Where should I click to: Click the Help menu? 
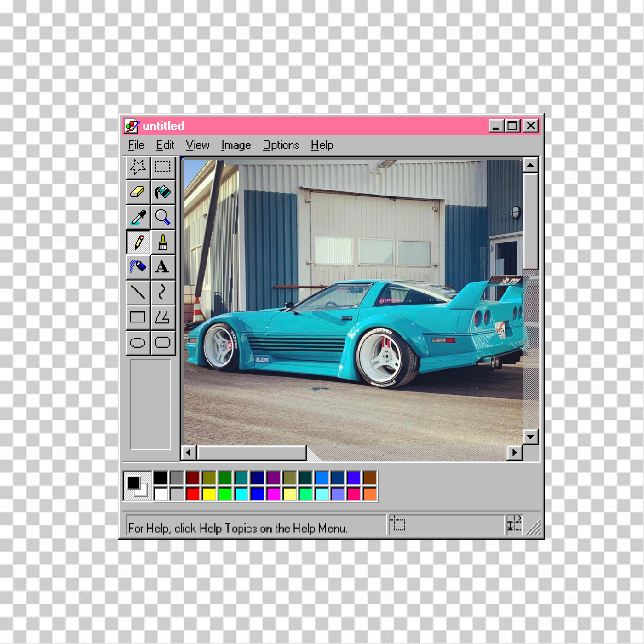coord(322,145)
